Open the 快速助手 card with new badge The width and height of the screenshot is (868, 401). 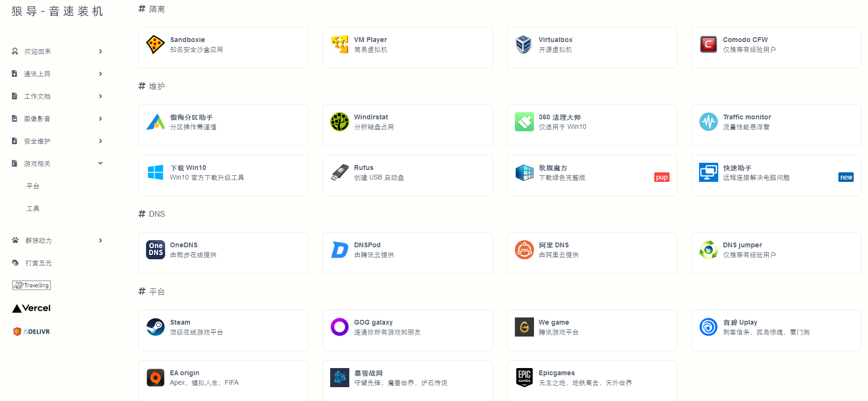click(775, 175)
